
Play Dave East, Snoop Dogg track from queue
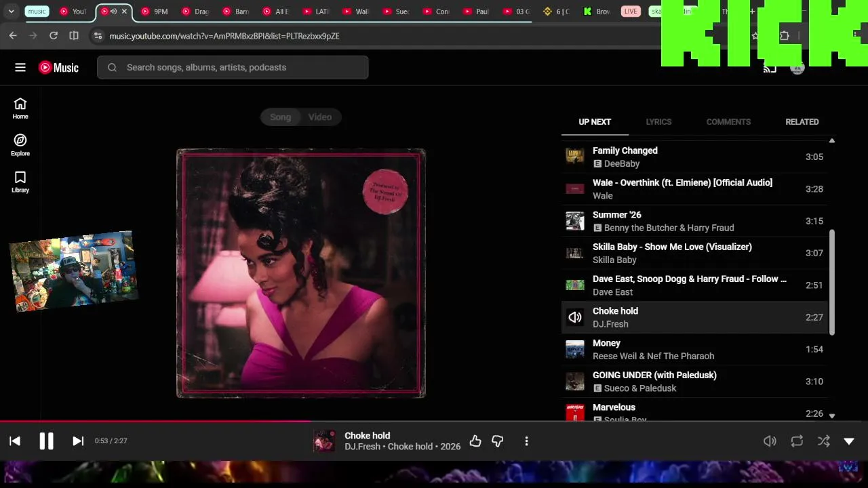[x=694, y=285]
